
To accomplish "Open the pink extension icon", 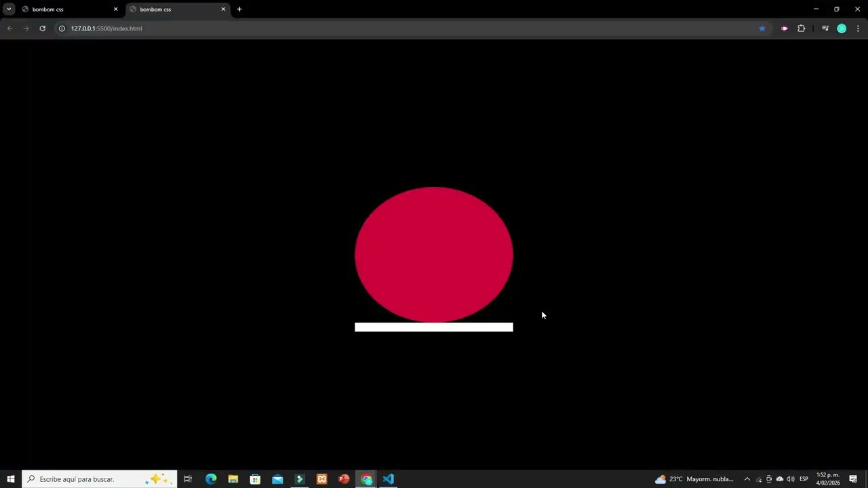I will click(785, 28).
